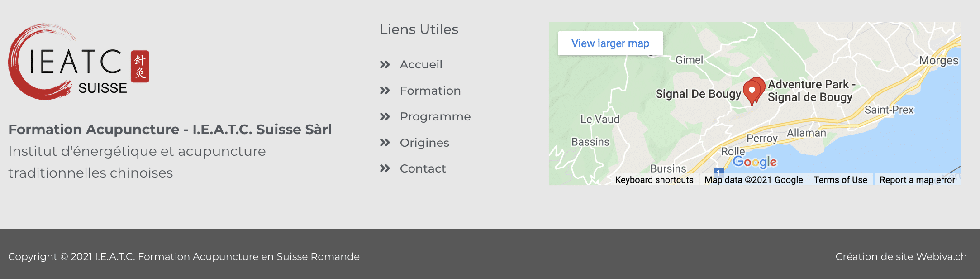Click Report a map error
This screenshot has height=279, width=980.
(917, 180)
